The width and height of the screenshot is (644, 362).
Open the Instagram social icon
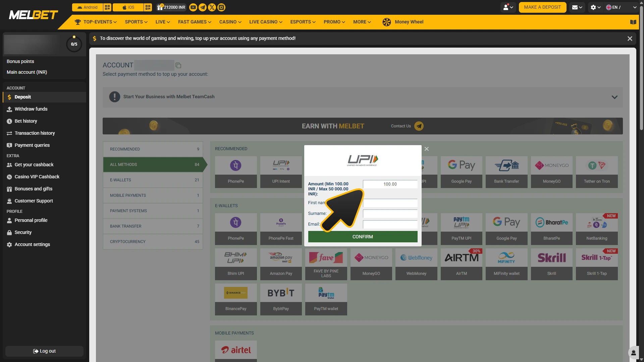[x=221, y=7]
